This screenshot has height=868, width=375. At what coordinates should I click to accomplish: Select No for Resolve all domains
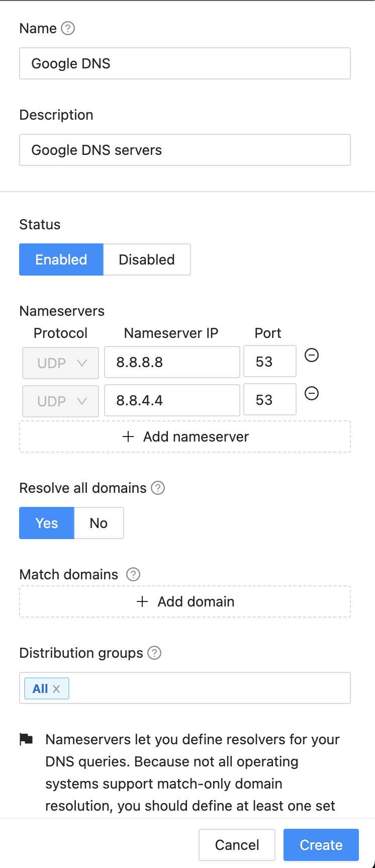[x=99, y=523]
